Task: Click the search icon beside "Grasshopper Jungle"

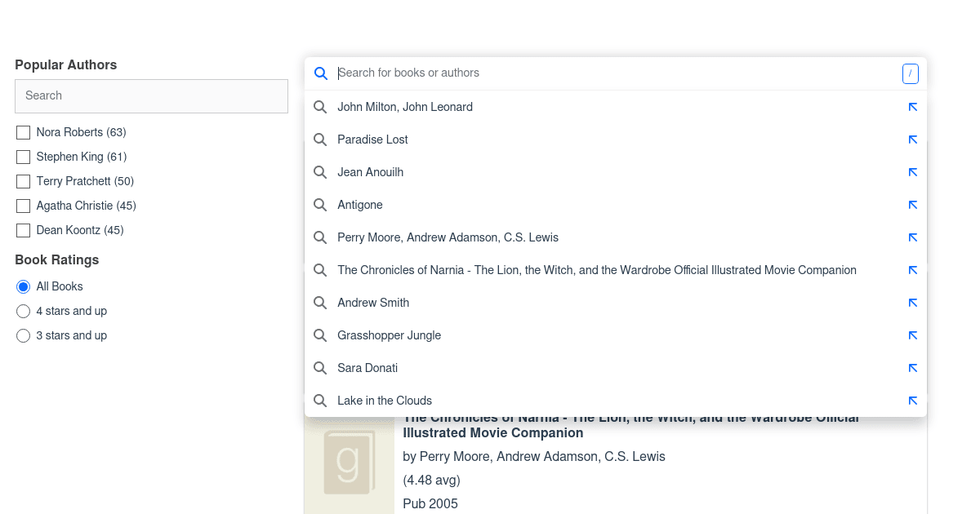Action: (x=320, y=335)
